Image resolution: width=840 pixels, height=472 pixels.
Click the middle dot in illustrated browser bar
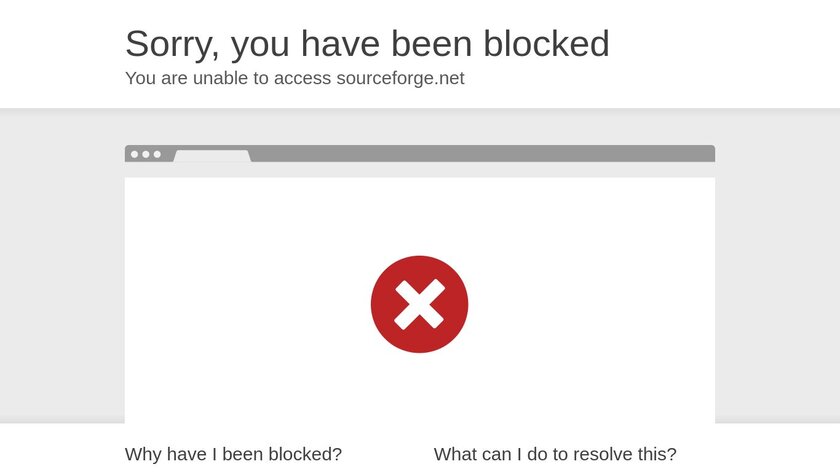146,154
